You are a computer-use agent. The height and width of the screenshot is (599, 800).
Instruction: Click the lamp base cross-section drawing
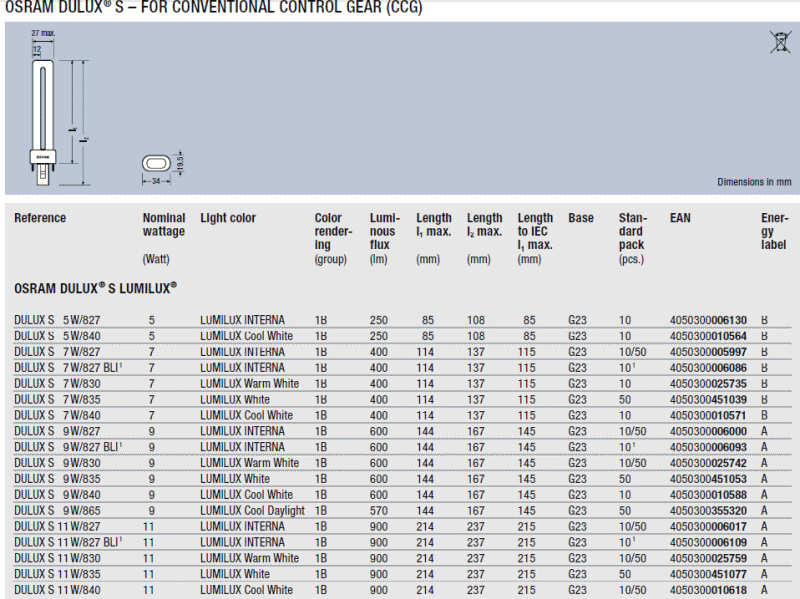click(162, 167)
